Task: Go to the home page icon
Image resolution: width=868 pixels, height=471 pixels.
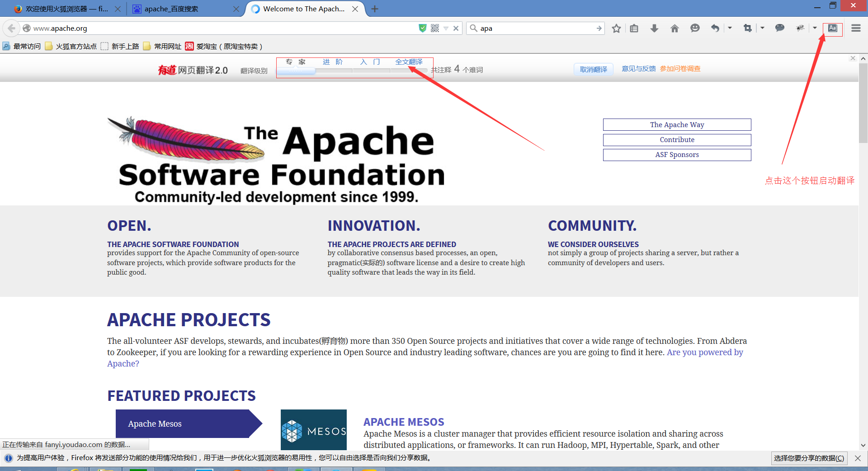Action: [675, 28]
